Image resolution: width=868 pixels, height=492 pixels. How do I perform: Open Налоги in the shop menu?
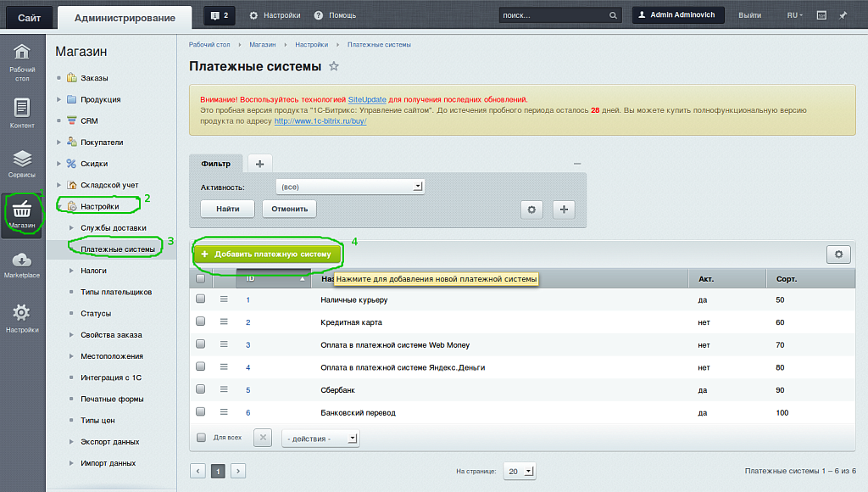[x=93, y=271]
